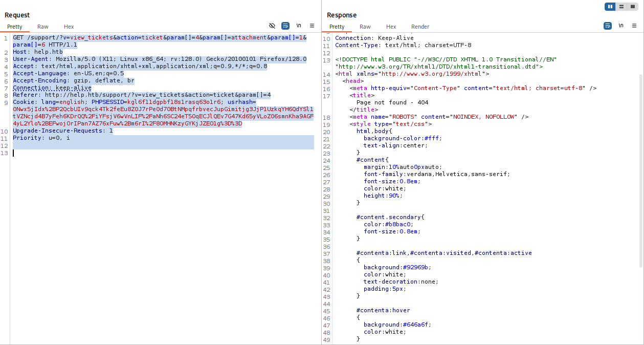This screenshot has width=644, height=345.
Task: Toggle show newline characters in Request panel
Action: click(299, 26)
